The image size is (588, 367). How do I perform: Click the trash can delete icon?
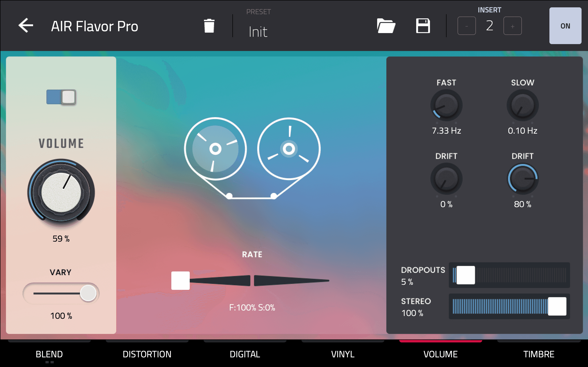(x=209, y=26)
